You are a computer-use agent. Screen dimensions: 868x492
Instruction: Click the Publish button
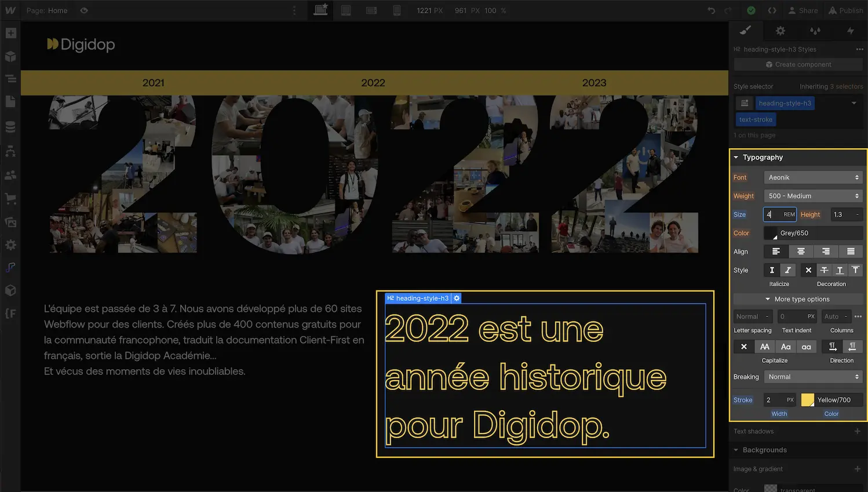coord(845,10)
